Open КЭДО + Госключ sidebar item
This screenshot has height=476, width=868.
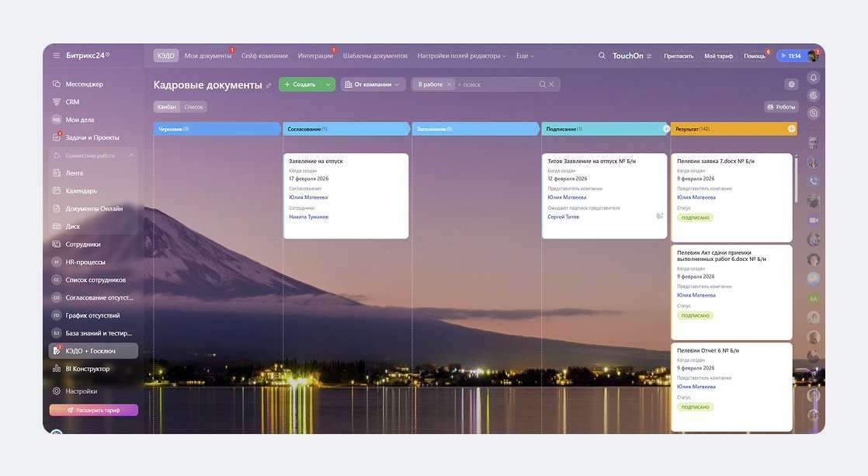point(93,351)
